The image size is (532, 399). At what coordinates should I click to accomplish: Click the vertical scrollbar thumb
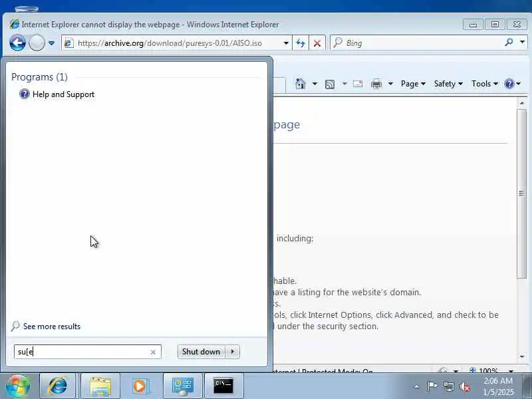(521, 194)
